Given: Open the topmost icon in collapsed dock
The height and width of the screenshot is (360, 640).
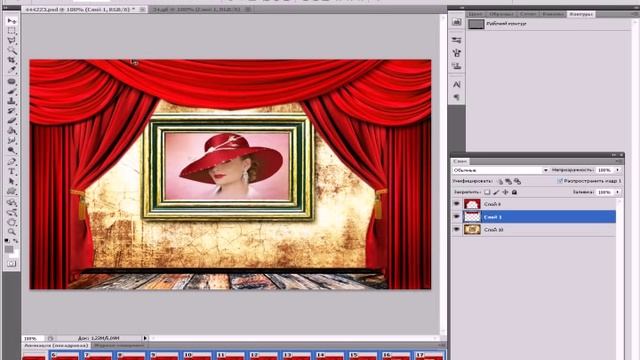Looking at the screenshot, I should point(457,22).
